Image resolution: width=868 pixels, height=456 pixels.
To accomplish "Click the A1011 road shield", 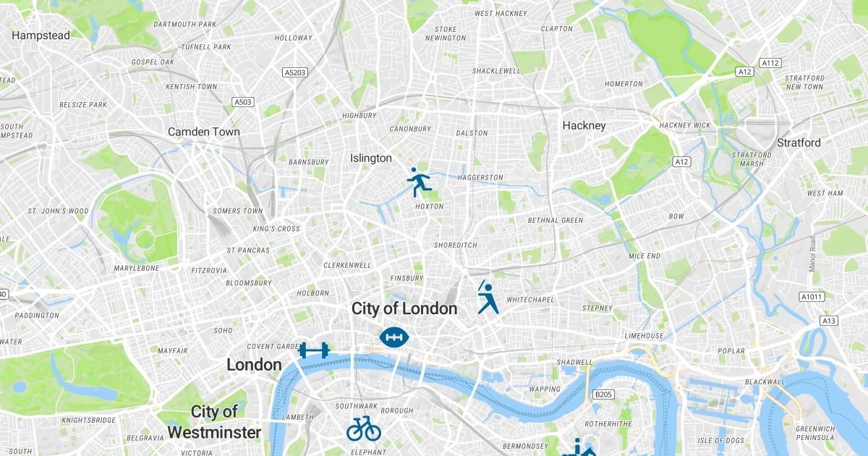I will 812,297.
